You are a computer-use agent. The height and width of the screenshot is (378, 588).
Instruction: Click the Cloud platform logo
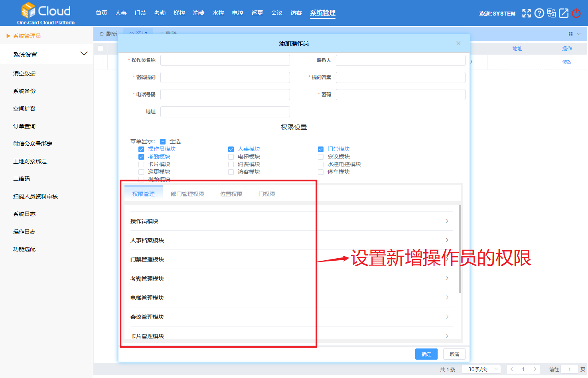46,13
